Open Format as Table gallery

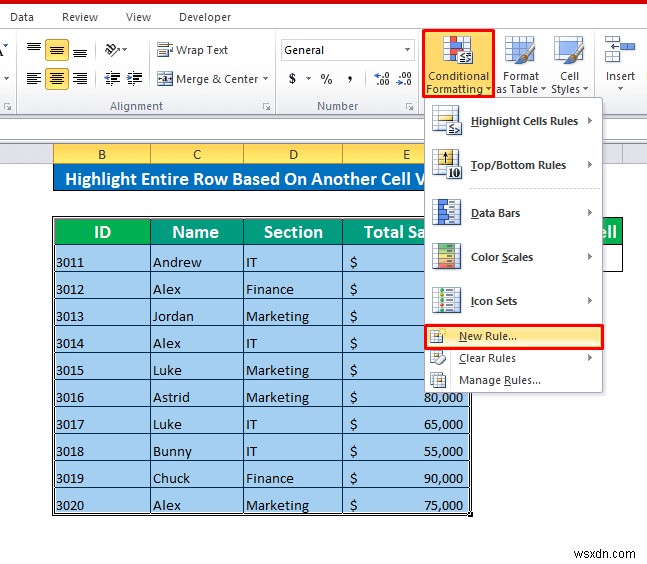pyautogui.click(x=521, y=64)
